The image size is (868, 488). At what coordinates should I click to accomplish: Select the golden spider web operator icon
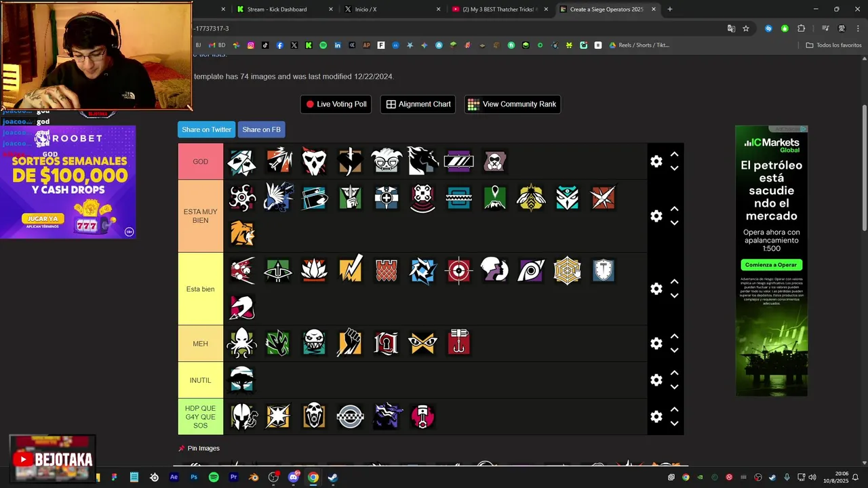click(567, 270)
